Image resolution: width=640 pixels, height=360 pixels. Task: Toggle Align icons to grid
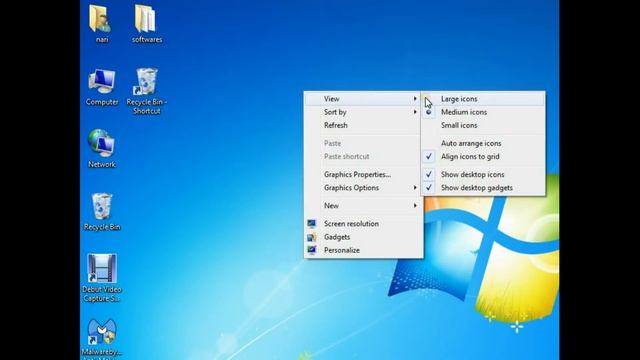[x=483, y=156]
